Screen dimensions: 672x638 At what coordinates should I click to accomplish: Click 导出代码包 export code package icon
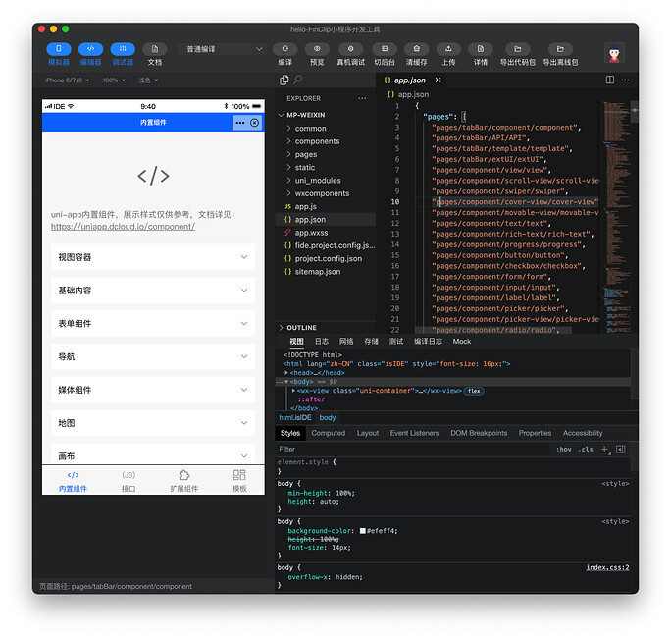pyautogui.click(x=518, y=49)
